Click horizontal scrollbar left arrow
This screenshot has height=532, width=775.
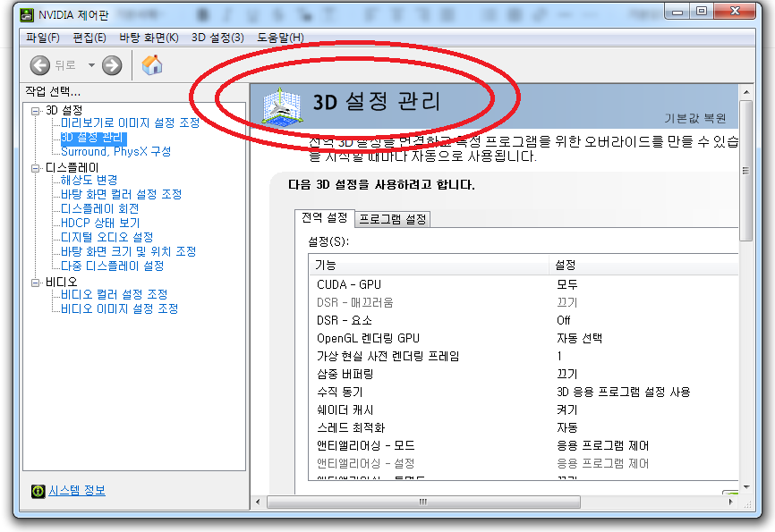pos(258,502)
